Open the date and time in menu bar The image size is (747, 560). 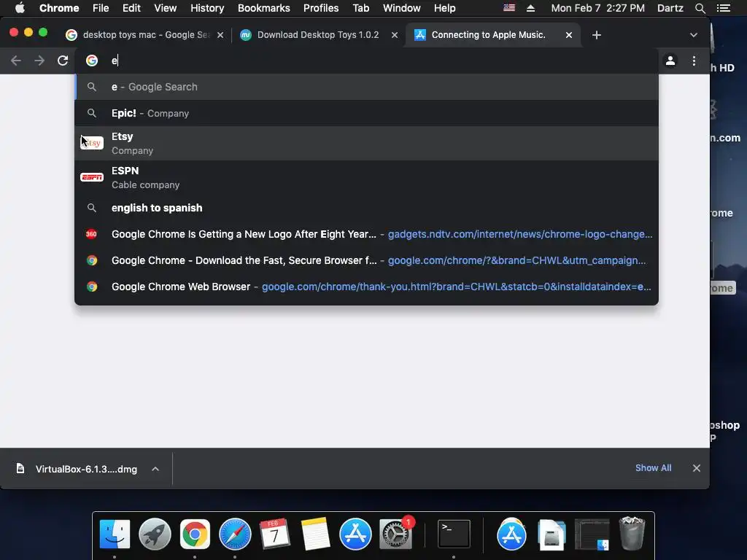598,8
